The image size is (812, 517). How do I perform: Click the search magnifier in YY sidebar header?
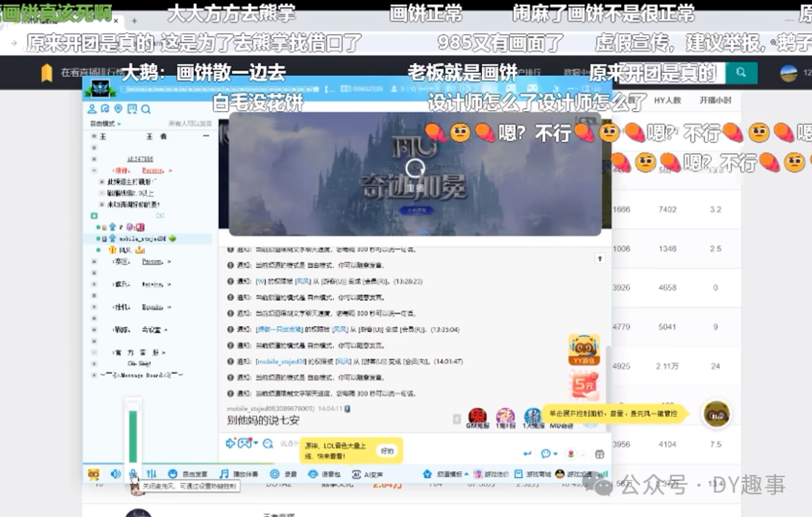pyautogui.click(x=146, y=109)
